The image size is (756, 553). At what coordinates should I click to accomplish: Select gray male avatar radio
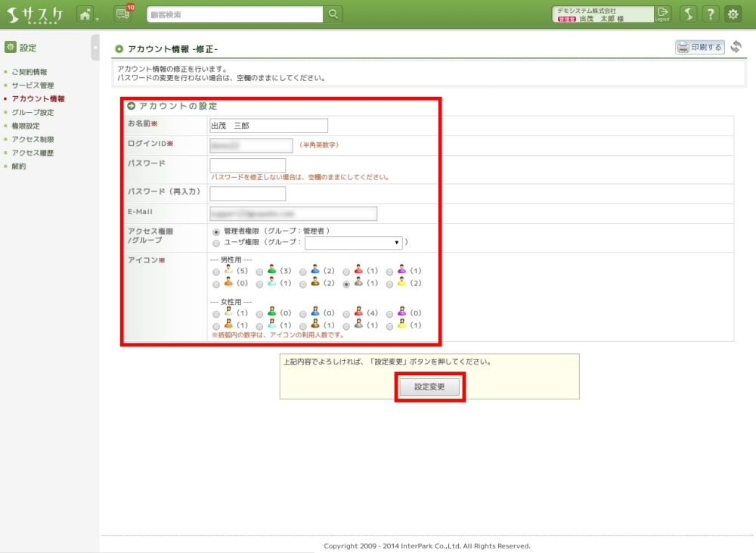point(346,284)
